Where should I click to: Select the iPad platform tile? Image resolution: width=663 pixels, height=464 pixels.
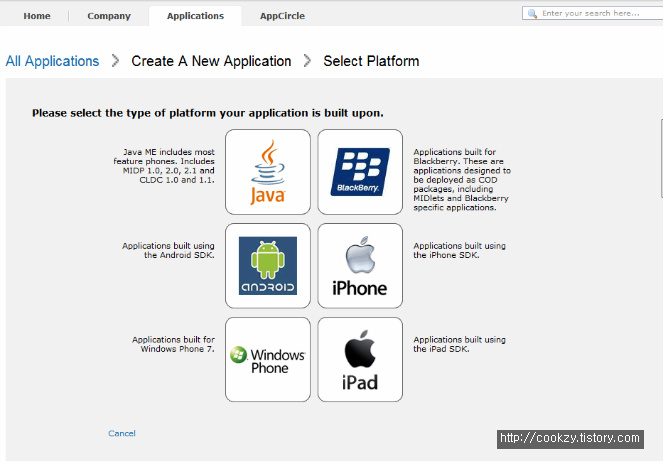click(360, 360)
